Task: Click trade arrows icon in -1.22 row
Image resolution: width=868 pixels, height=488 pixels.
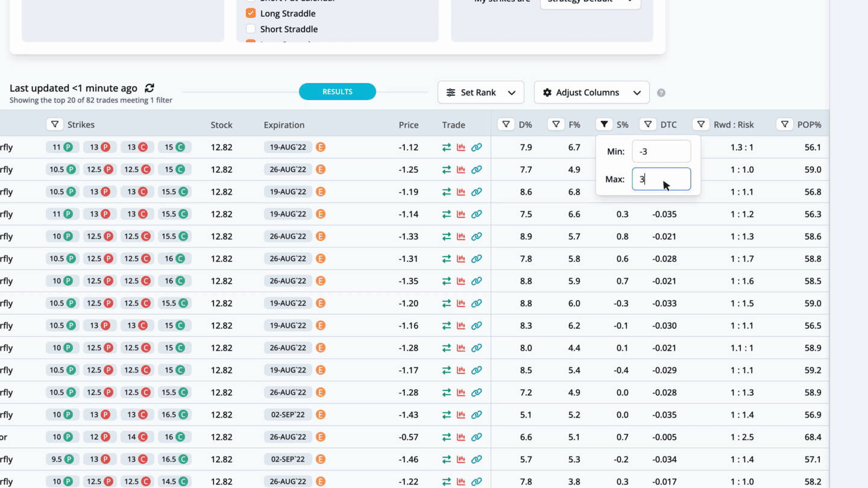Action: pyautogui.click(x=447, y=481)
